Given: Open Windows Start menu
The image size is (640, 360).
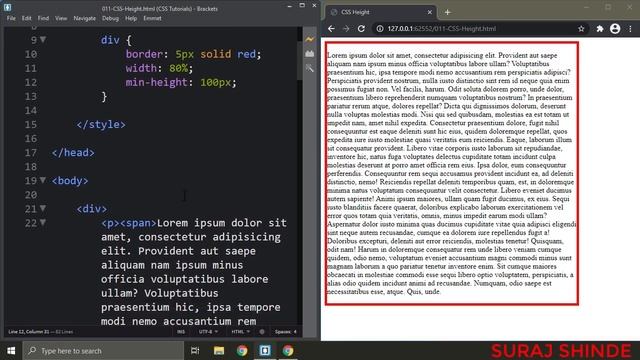Looking at the screenshot, I should [11, 351].
